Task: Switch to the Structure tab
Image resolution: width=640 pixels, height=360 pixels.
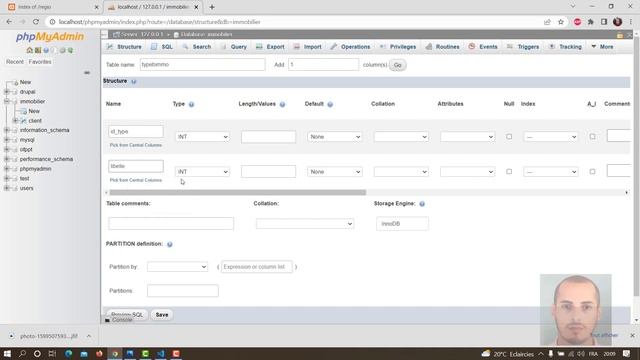Action: click(x=124, y=47)
